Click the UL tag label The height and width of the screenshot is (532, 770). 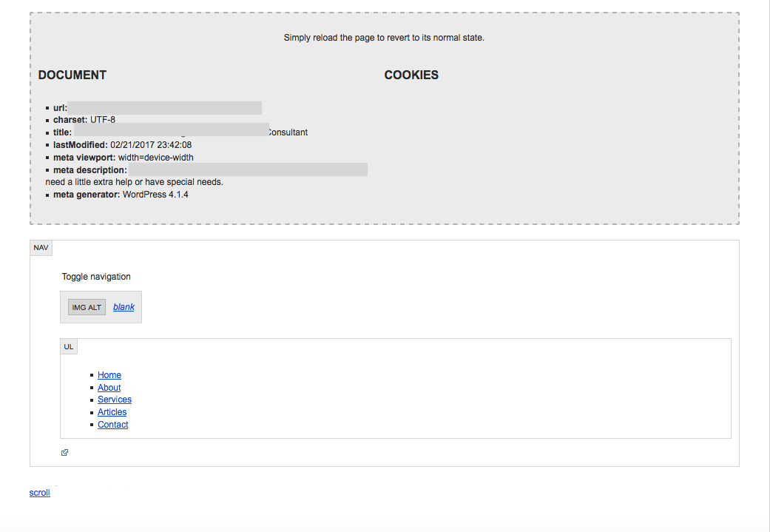tap(69, 346)
